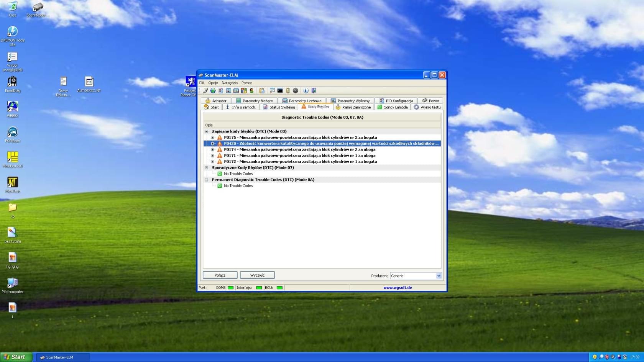Click the yellow security shield tray icon
The image size is (644, 362).
point(595,357)
